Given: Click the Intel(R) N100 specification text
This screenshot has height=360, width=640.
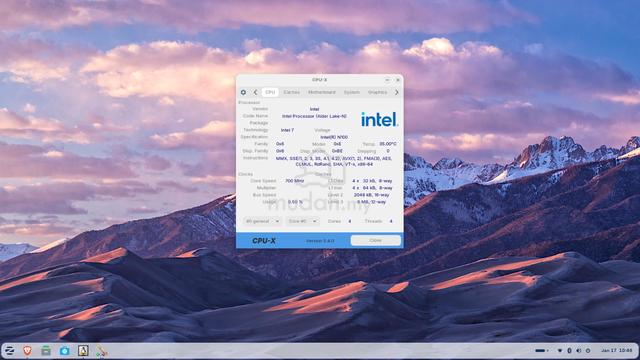Looking at the screenshot, I should point(334,137).
